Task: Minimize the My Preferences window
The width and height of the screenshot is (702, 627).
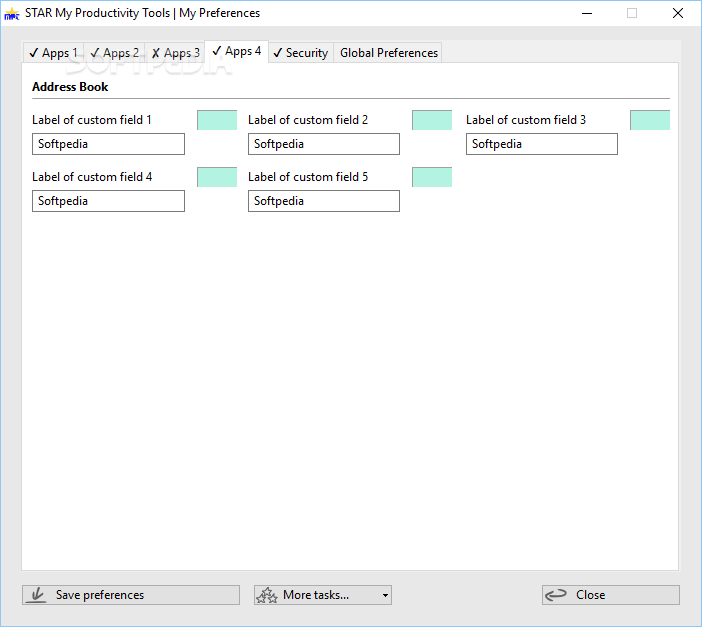Action: click(x=587, y=13)
